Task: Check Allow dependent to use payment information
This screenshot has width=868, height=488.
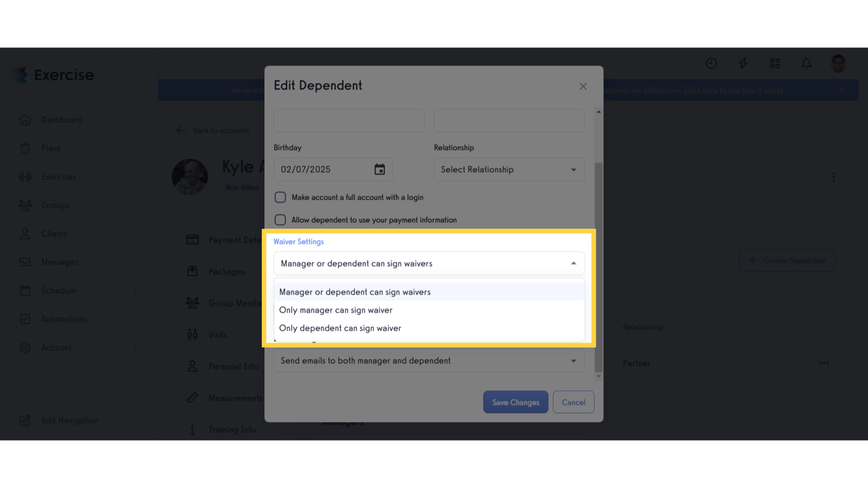Action: pos(280,220)
